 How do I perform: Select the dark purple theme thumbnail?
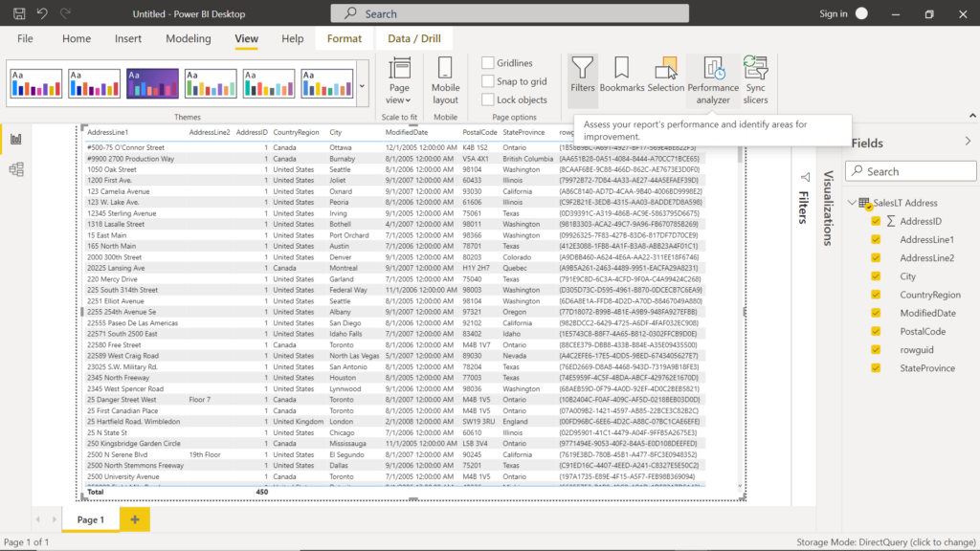152,83
